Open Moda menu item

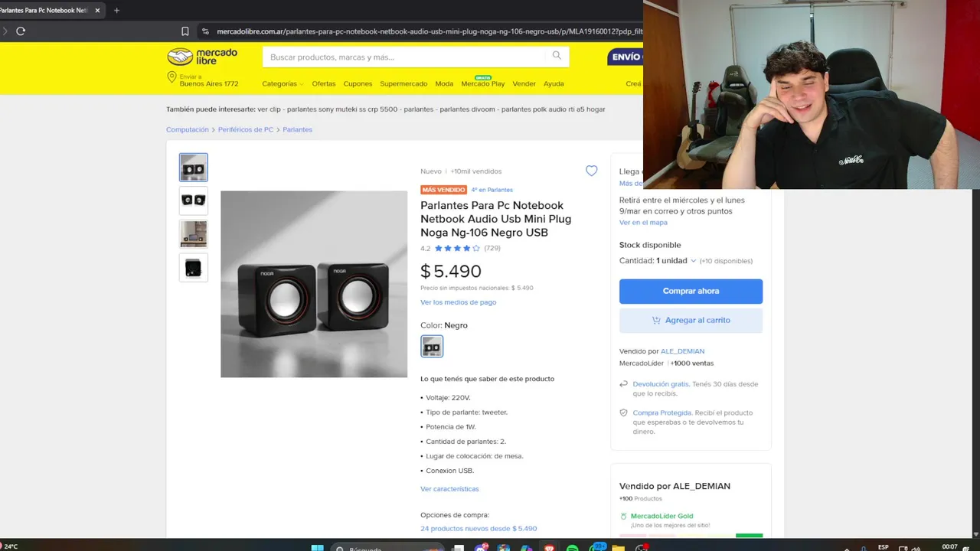pyautogui.click(x=444, y=83)
